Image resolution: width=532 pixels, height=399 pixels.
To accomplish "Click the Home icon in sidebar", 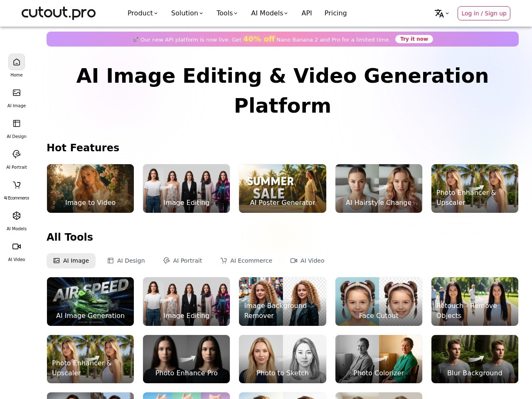I will (x=17, y=62).
